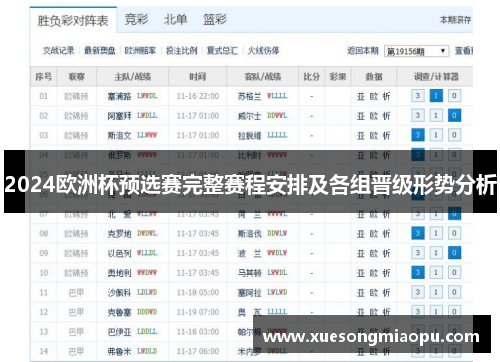Select 0 for match 11 沙佩科

tap(454, 292)
